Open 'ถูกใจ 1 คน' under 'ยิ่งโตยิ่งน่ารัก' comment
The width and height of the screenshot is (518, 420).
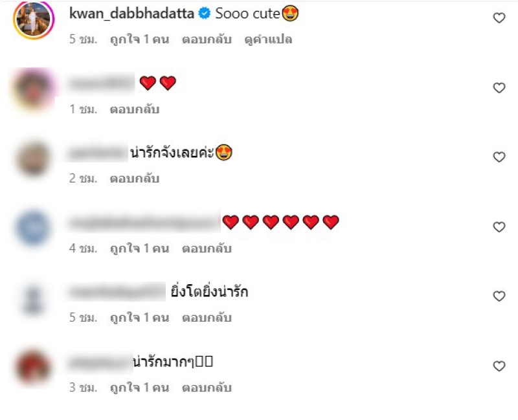pos(139,318)
